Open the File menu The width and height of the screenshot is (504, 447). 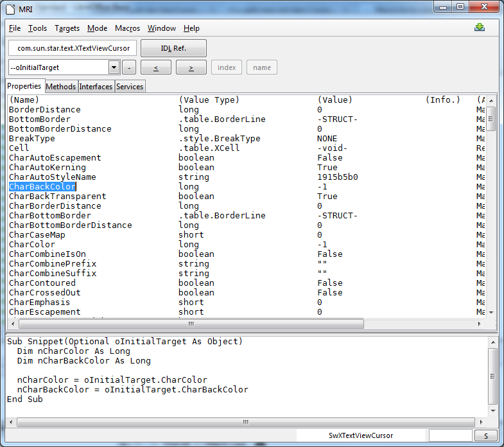pos(15,28)
